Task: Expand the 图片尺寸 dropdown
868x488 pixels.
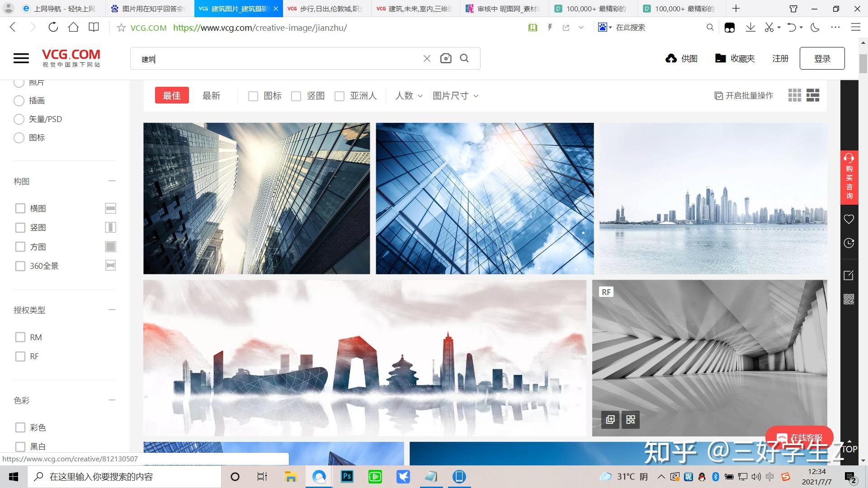Action: [x=455, y=95]
